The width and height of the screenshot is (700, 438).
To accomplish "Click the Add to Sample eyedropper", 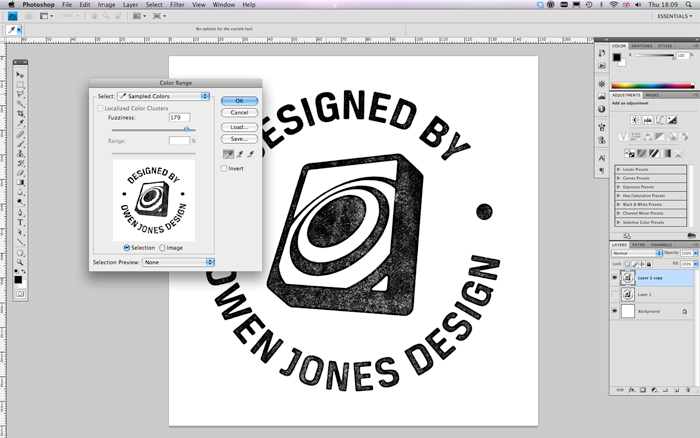I will 240,154.
